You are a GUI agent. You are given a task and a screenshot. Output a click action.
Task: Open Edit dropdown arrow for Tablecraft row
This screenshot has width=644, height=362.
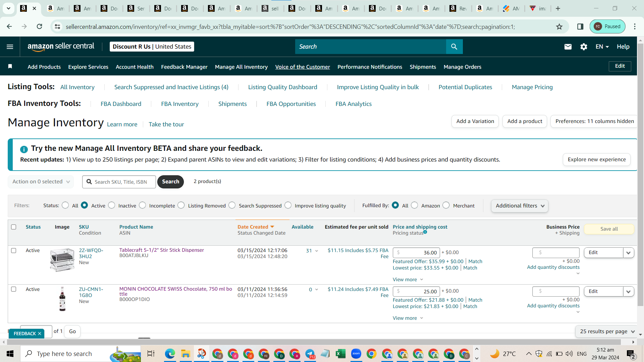tap(629, 253)
